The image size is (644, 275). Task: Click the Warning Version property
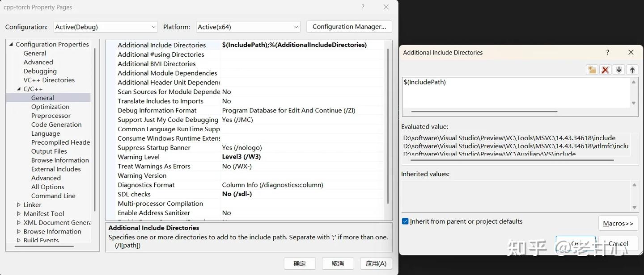pos(142,175)
